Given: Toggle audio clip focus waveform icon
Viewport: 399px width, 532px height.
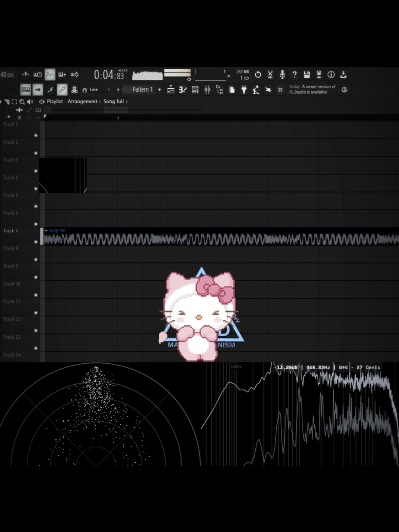Looking at the screenshot, I should pyautogui.click(x=19, y=110).
